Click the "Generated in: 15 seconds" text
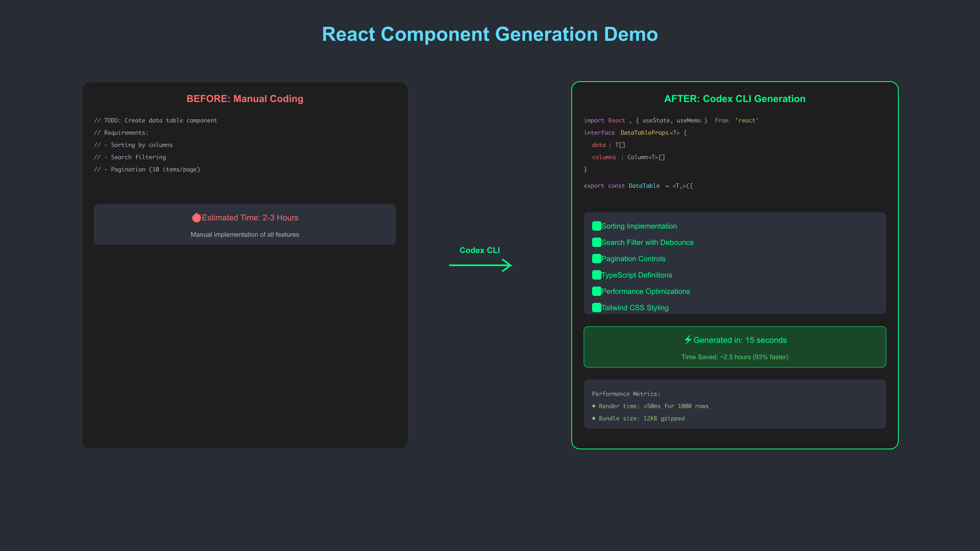This screenshot has height=551, width=980. click(740, 340)
